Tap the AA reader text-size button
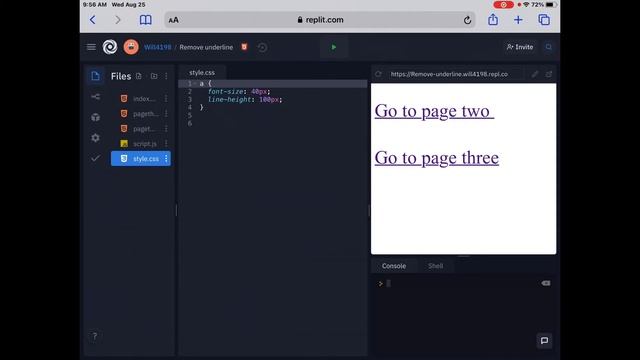This screenshot has width=640, height=360. click(173, 20)
